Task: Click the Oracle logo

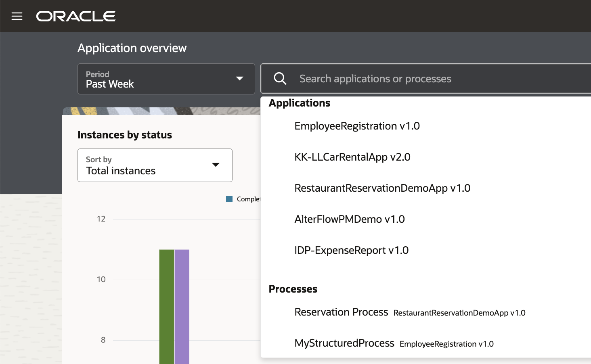Action: click(x=75, y=16)
